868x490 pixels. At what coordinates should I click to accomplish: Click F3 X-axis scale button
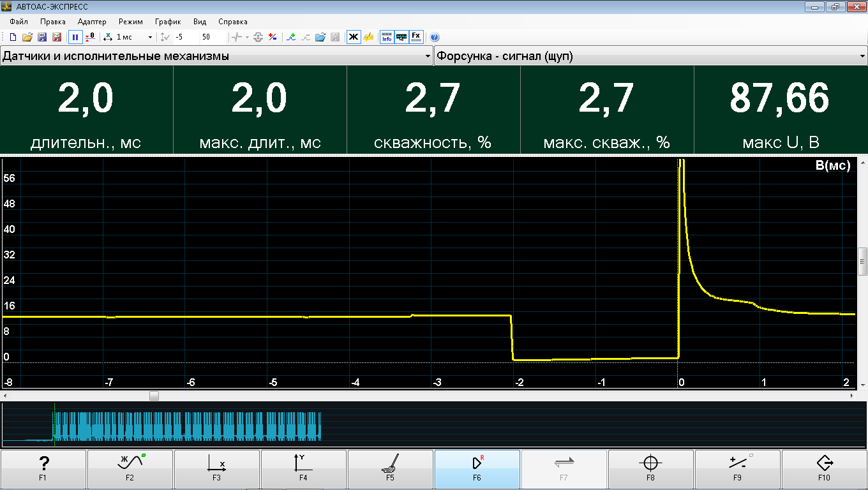216,468
